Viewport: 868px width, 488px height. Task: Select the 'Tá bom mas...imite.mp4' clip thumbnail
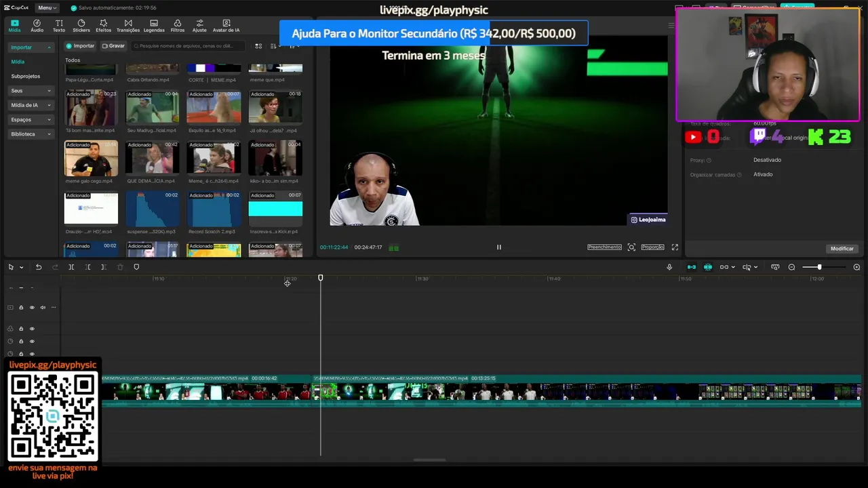[91, 107]
